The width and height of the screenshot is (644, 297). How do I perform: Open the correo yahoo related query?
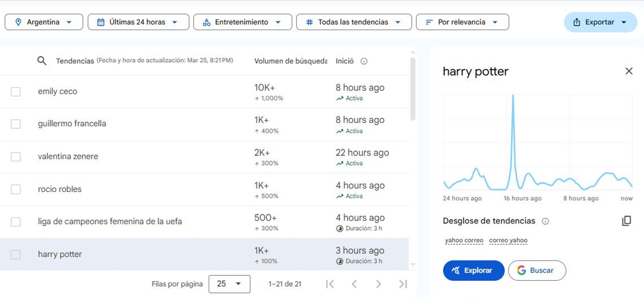[x=508, y=240]
